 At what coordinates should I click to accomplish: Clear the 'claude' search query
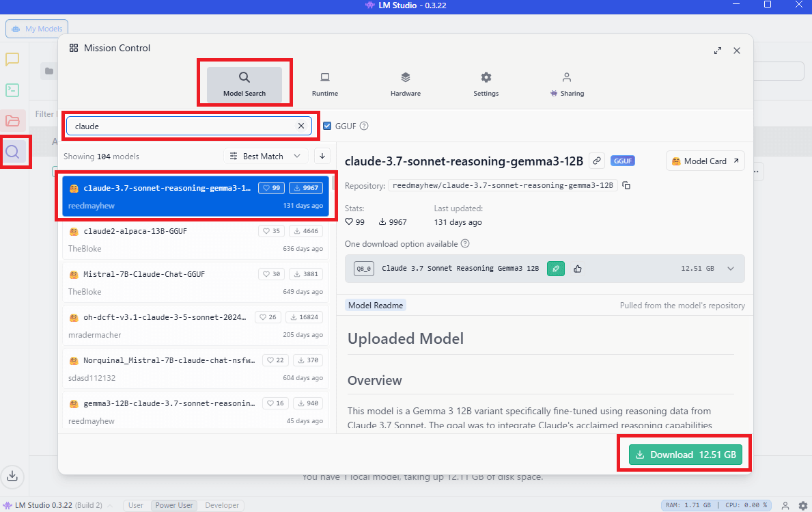tap(301, 126)
